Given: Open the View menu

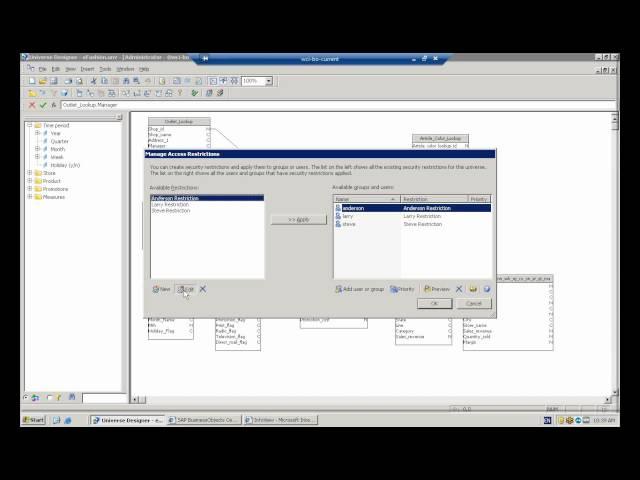Looking at the screenshot, I should (71, 69).
